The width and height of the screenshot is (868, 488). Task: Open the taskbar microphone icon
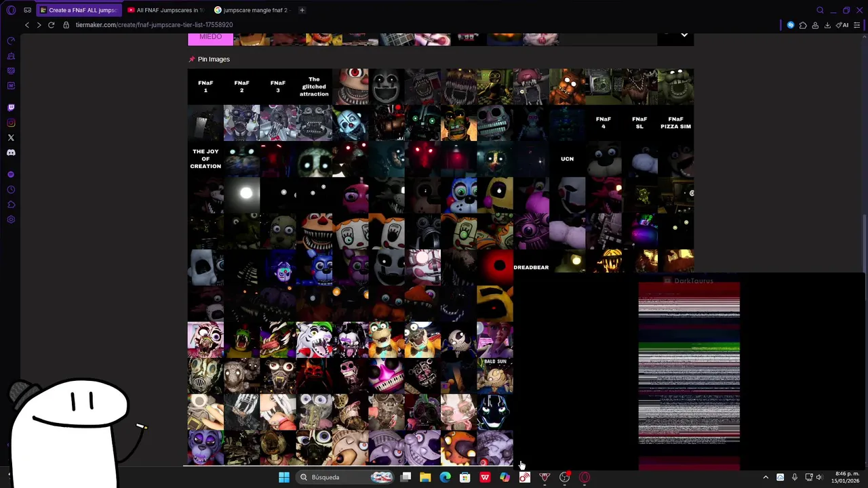click(x=794, y=477)
